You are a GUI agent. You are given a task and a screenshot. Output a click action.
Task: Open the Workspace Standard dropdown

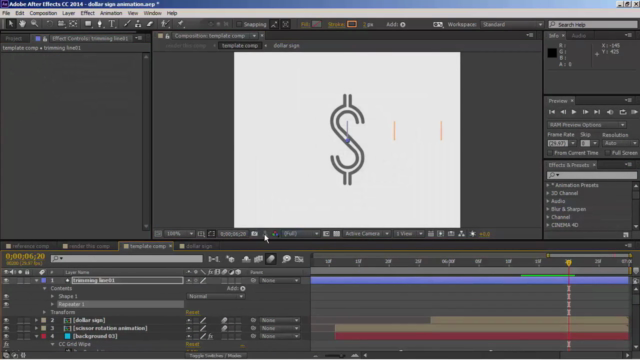click(512, 24)
